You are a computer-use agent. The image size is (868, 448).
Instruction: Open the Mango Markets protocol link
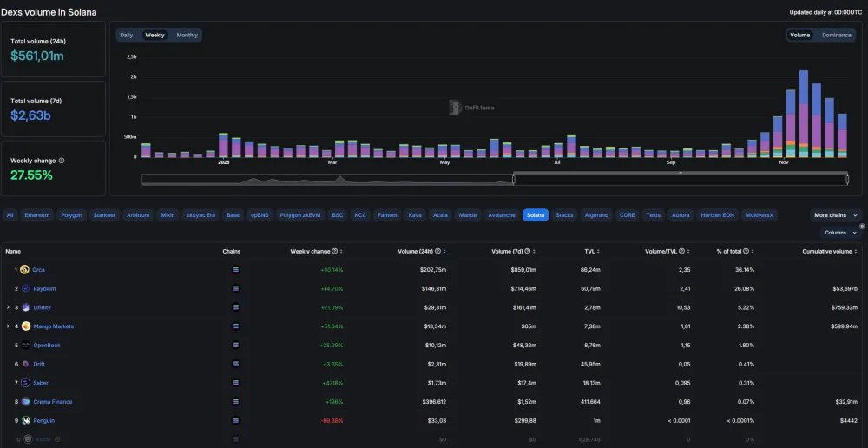[54, 326]
